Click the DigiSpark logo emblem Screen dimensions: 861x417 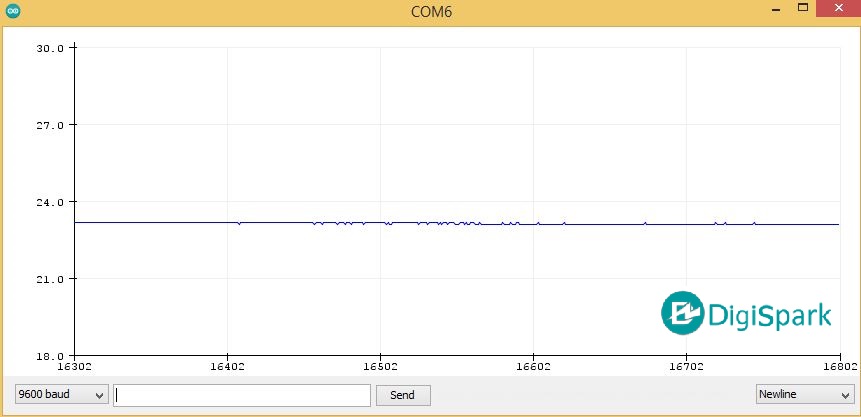click(683, 313)
